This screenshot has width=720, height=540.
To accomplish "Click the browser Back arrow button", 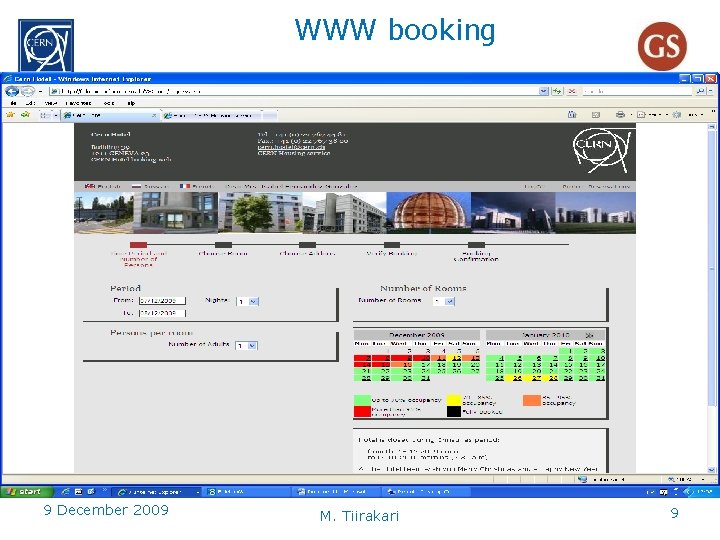I will click(12, 91).
